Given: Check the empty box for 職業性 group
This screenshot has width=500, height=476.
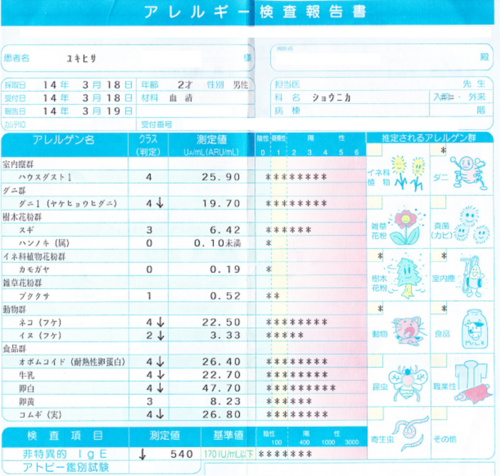Looking at the screenshot, I should tap(439, 361).
